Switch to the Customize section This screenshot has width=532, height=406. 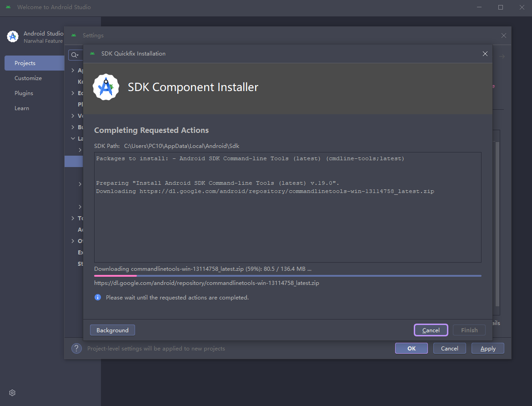(28, 78)
